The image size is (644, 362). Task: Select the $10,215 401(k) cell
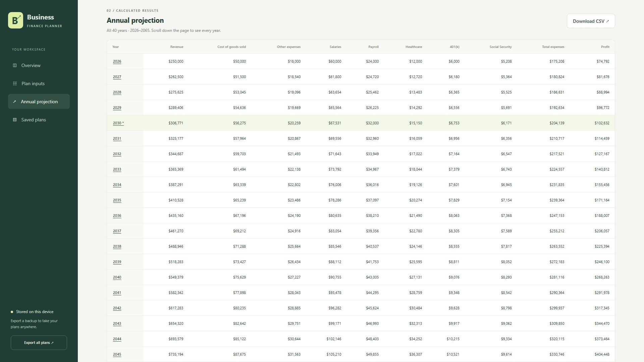point(453,339)
